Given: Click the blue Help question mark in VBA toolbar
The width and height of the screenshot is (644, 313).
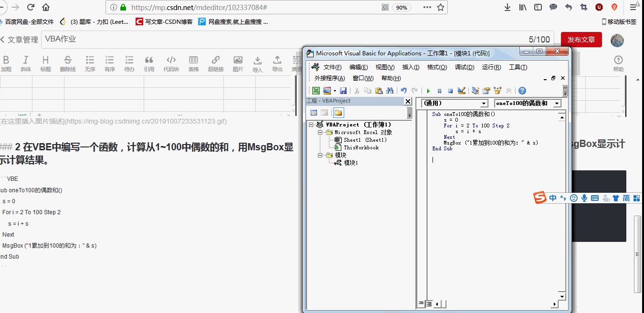Looking at the screenshot, I should (x=522, y=91).
